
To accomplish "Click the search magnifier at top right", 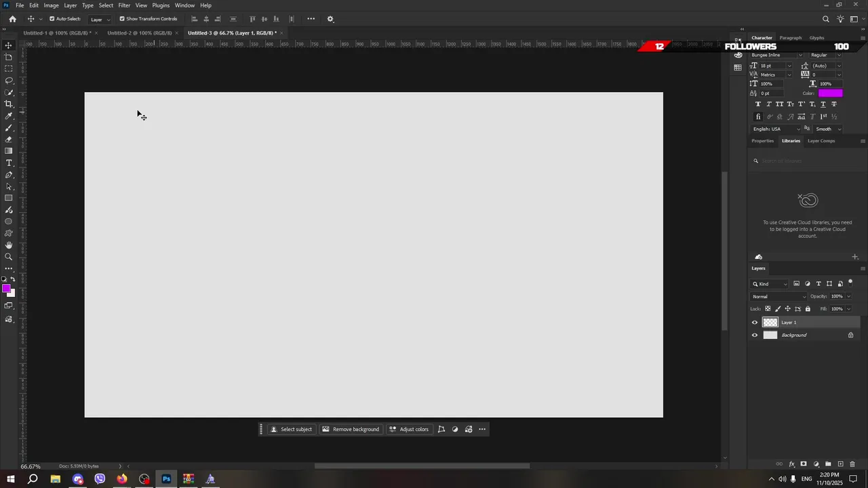I will tap(825, 19).
